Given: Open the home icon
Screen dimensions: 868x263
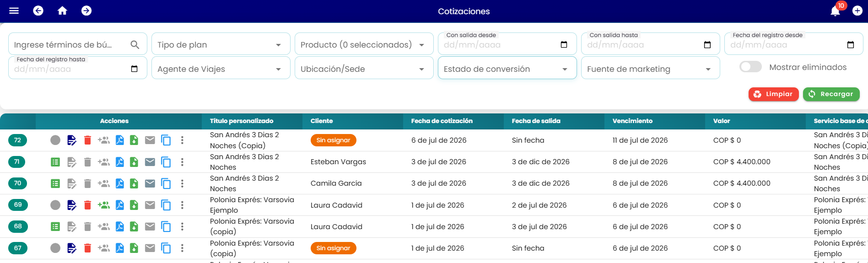Looking at the screenshot, I should [62, 11].
